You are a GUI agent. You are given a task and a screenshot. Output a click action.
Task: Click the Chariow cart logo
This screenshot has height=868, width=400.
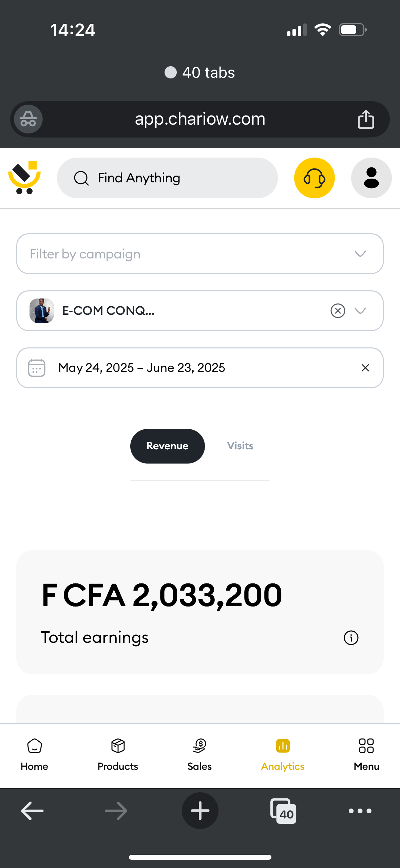pos(24,178)
